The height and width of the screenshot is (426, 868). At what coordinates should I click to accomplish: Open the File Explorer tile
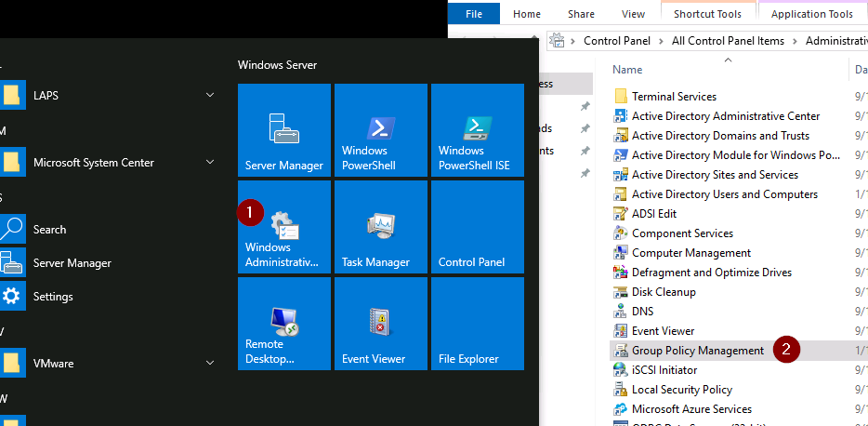tap(478, 324)
